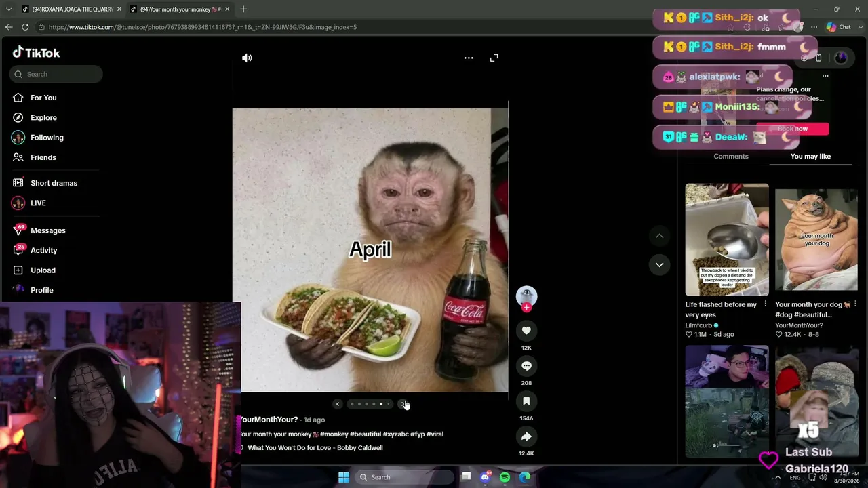Open options for Life flashed before my very eyes
The height and width of the screenshot is (488, 868).
pos(766,304)
